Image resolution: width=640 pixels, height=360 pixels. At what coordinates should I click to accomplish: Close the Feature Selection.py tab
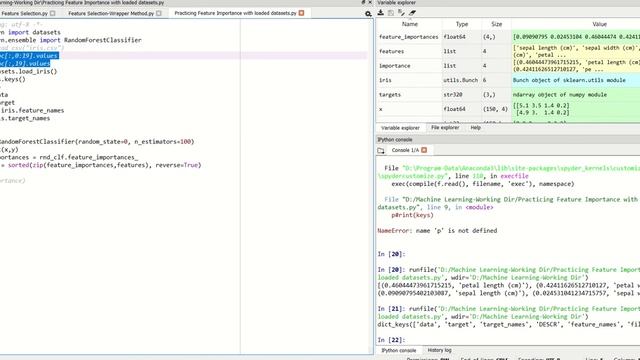[x=52, y=13]
